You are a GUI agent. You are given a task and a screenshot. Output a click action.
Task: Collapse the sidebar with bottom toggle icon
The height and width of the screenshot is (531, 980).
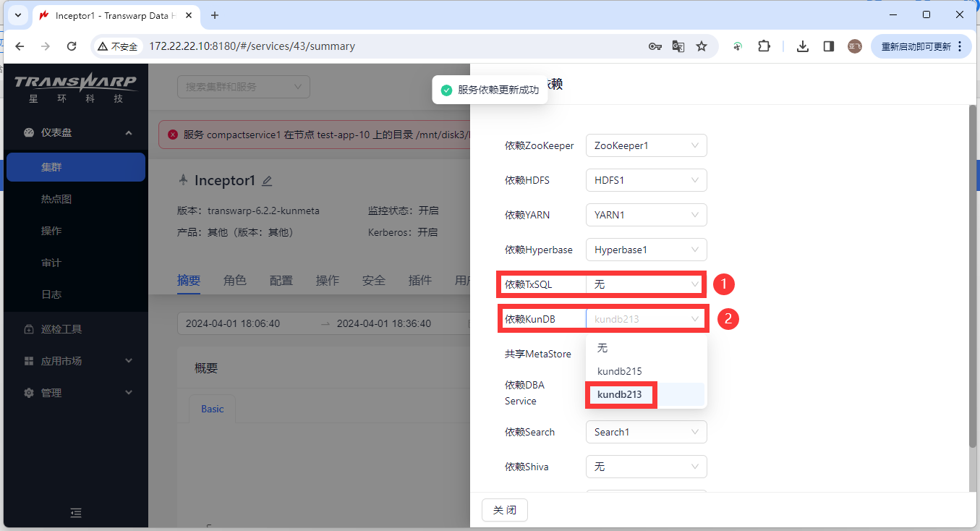(x=76, y=513)
